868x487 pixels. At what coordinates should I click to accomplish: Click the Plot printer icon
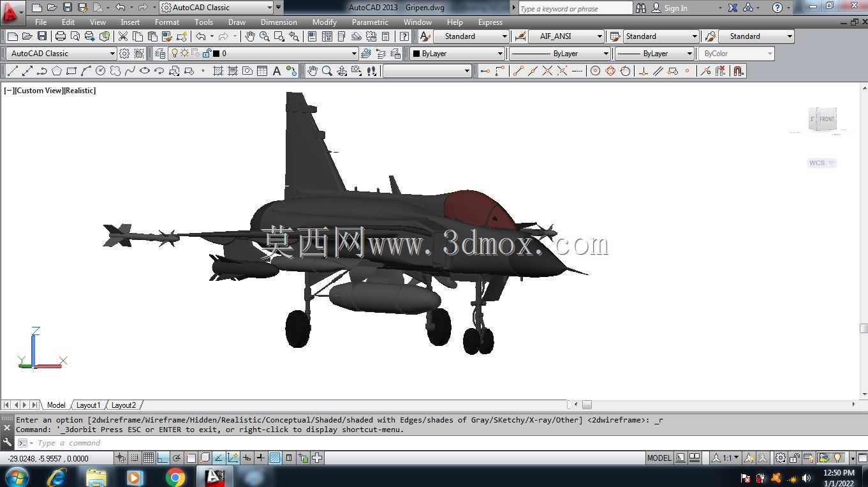tap(61, 36)
